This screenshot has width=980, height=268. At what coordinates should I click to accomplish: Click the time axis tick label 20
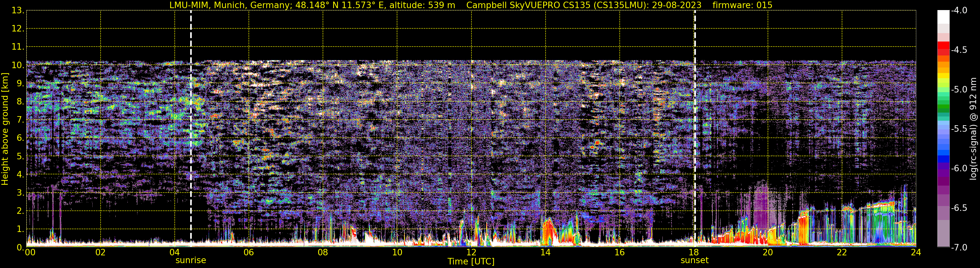coord(768,252)
